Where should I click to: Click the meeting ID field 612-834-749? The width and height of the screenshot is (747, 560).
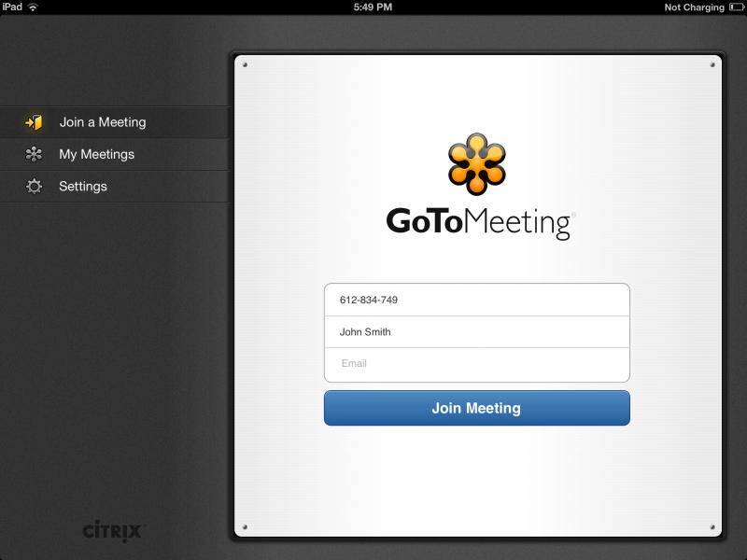click(477, 300)
